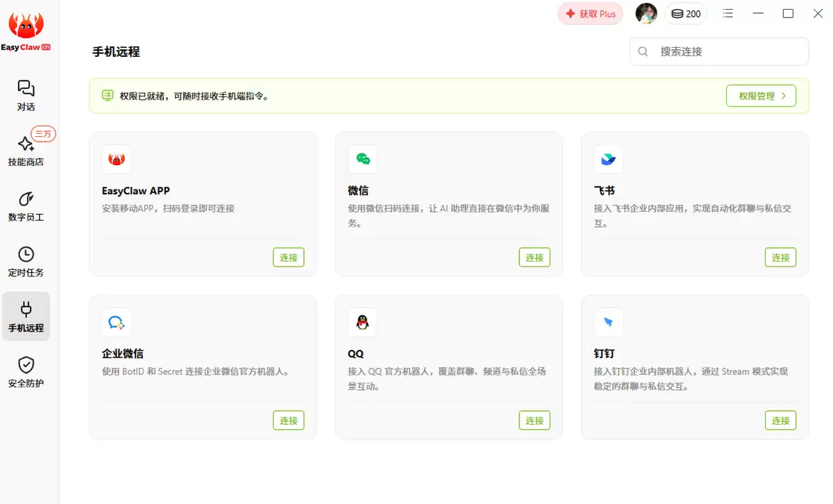
Task: Click the 使用微信扫码连接 description text
Action: coord(448,216)
